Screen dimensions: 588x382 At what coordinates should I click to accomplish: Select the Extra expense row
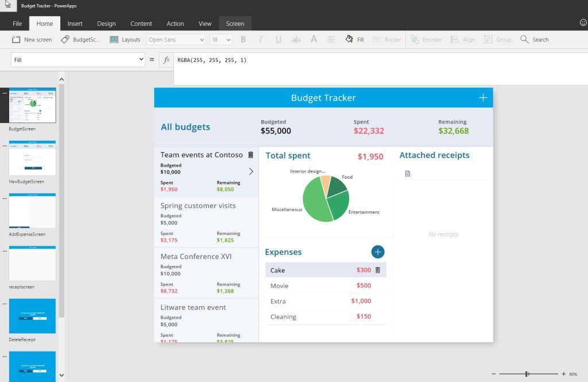tap(326, 301)
